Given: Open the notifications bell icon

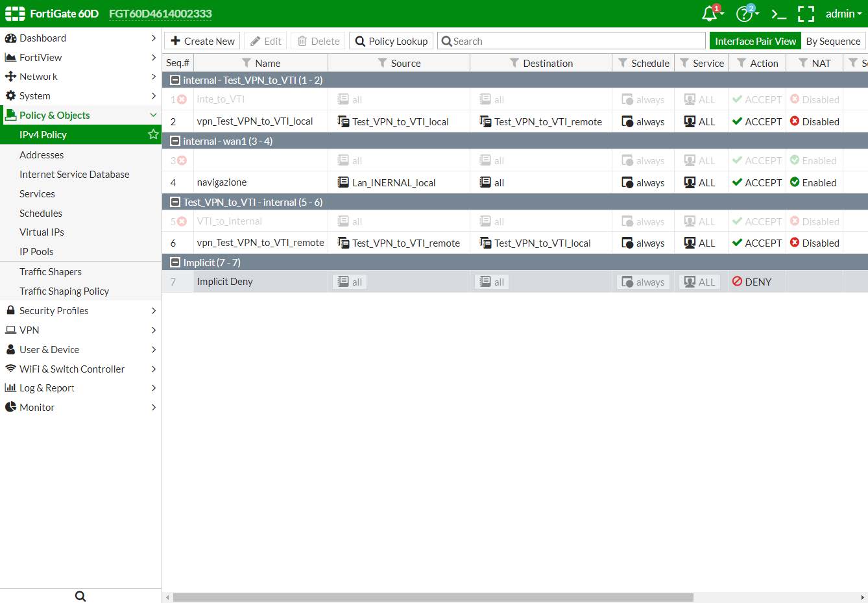Looking at the screenshot, I should 710,14.
